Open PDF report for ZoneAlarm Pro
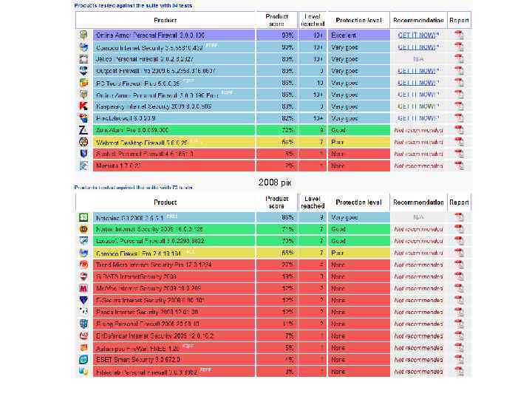Screen dimensions: 532x399 [x=459, y=130]
